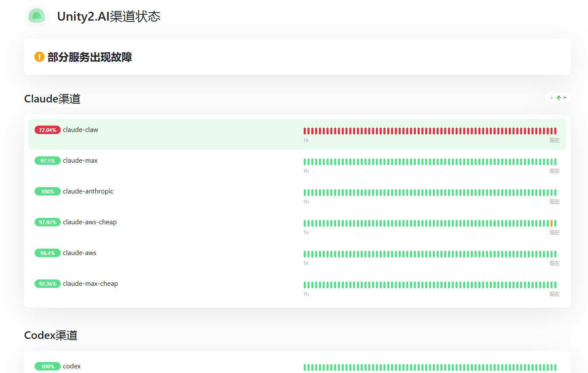Select the claude-anthropic monitor name
The height and width of the screenshot is (373, 588).
pos(88,191)
